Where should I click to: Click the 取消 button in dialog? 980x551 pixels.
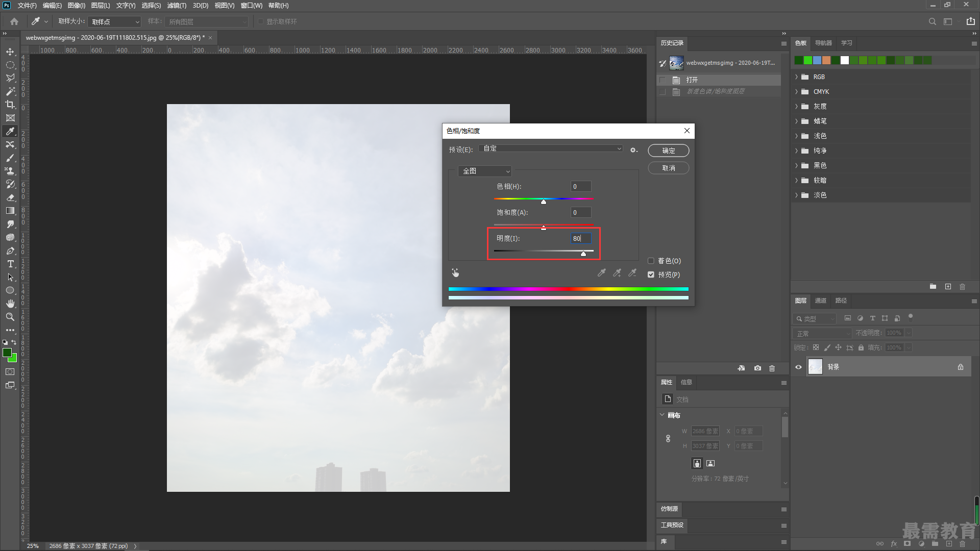tap(669, 168)
